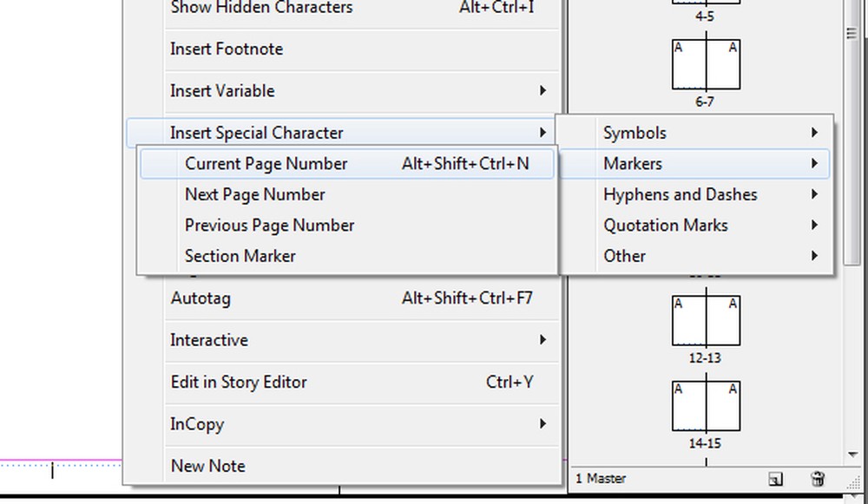Click the Delete Pages trash icon
Screen dimensions: 868x504
click(817, 478)
